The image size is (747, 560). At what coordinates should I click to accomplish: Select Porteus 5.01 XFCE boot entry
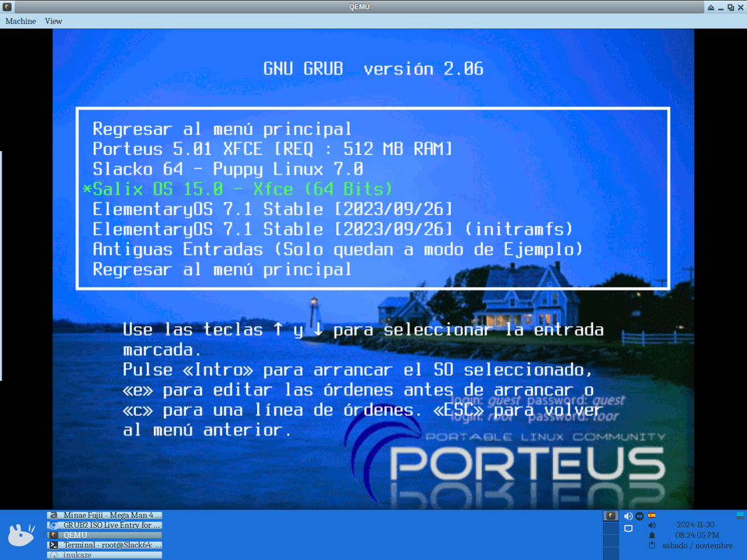pos(272,149)
